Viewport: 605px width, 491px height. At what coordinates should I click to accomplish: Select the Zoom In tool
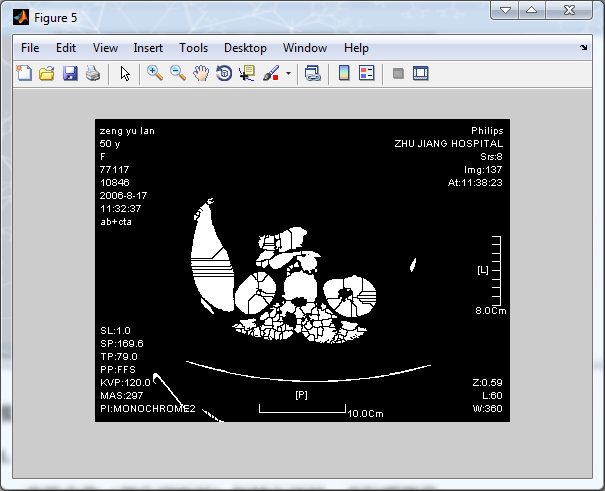tap(155, 73)
